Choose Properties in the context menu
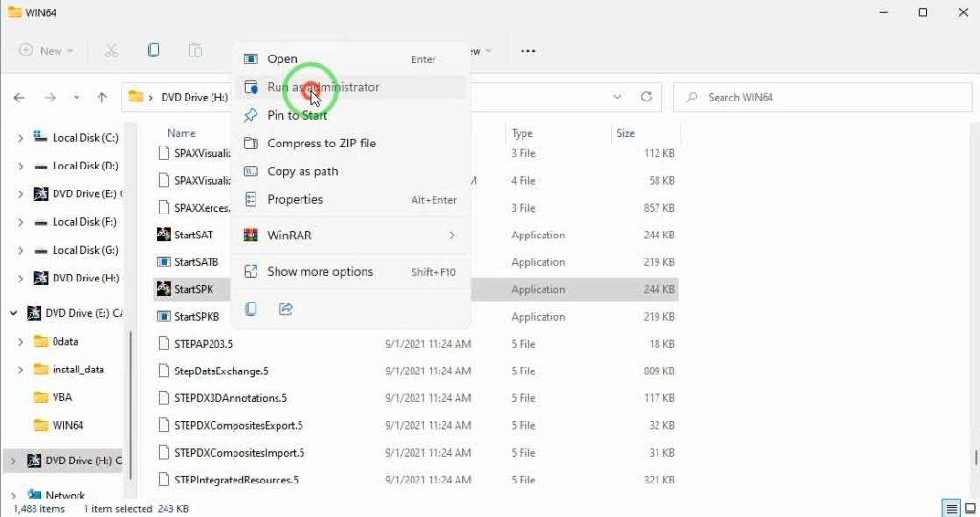Screen dimensions: 980x517 pyautogui.click(x=294, y=199)
